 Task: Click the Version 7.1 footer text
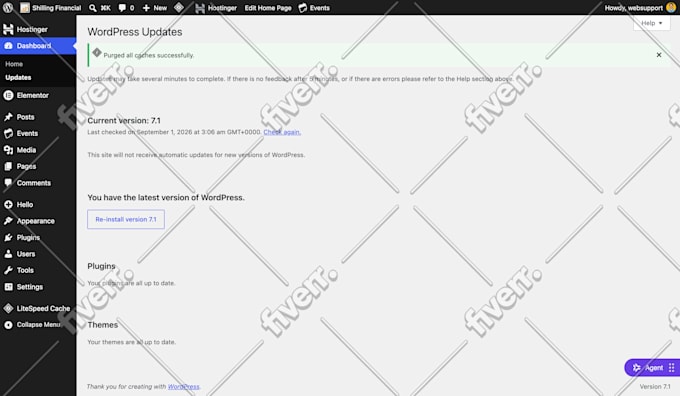pyautogui.click(x=655, y=386)
